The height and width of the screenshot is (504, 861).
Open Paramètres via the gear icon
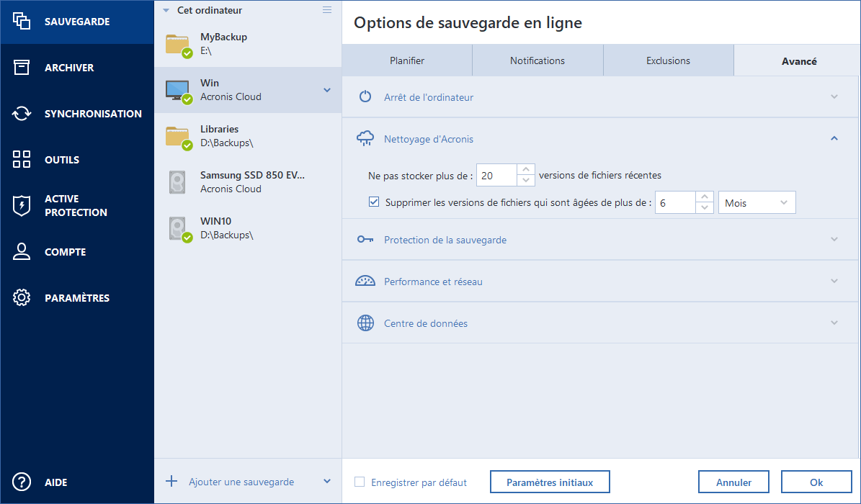pyautogui.click(x=22, y=298)
